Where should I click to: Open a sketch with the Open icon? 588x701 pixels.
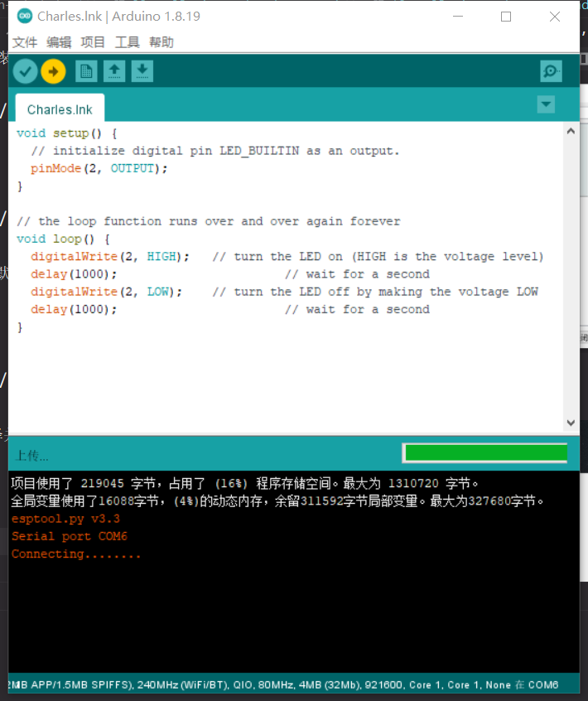point(114,72)
